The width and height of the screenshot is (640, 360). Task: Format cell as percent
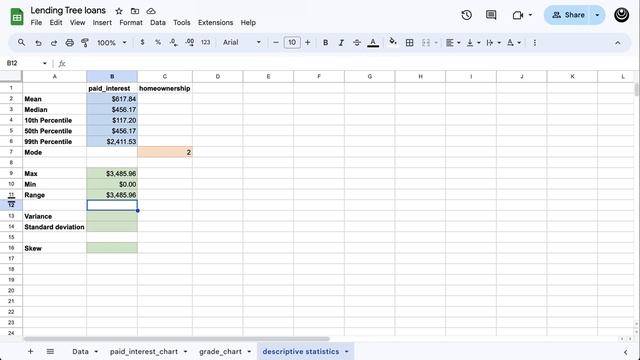tap(158, 42)
